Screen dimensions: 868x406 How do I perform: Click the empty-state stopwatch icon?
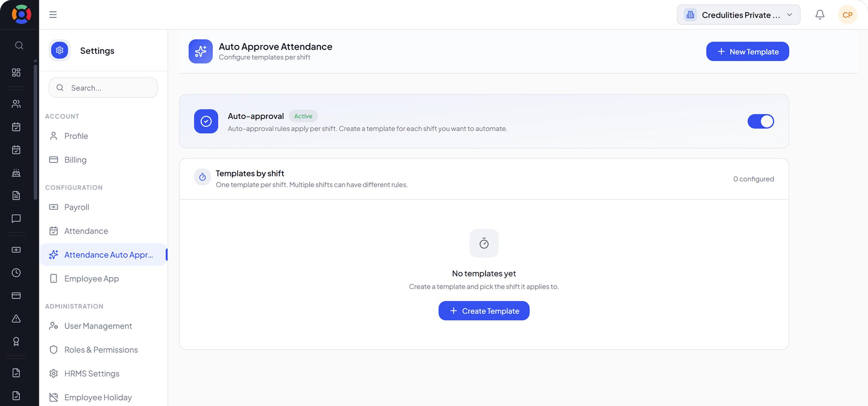point(484,243)
